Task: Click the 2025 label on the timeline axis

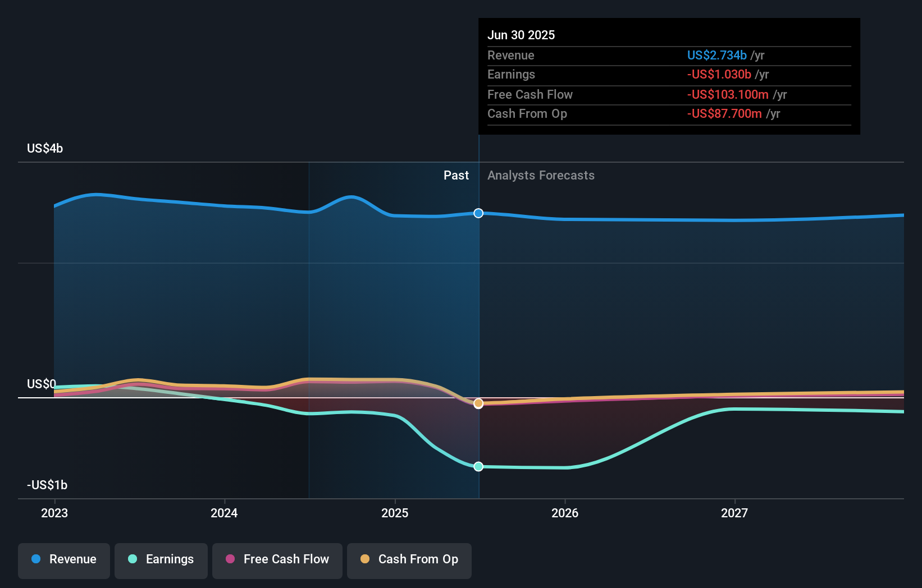Action: [x=395, y=512]
